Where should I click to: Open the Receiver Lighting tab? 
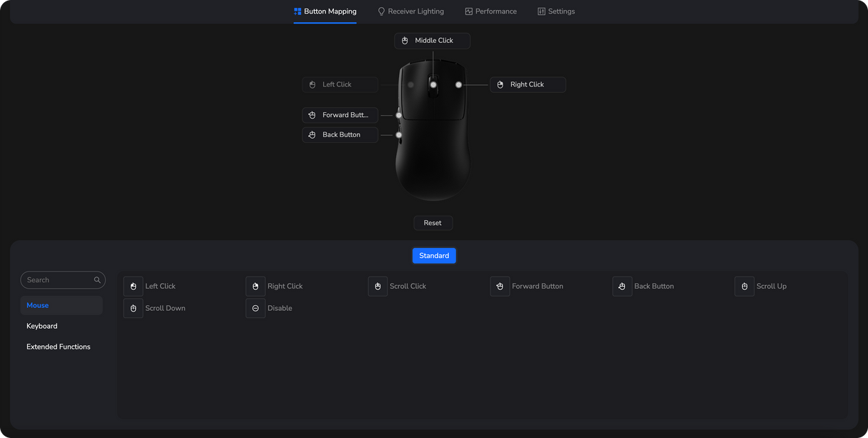pos(410,11)
